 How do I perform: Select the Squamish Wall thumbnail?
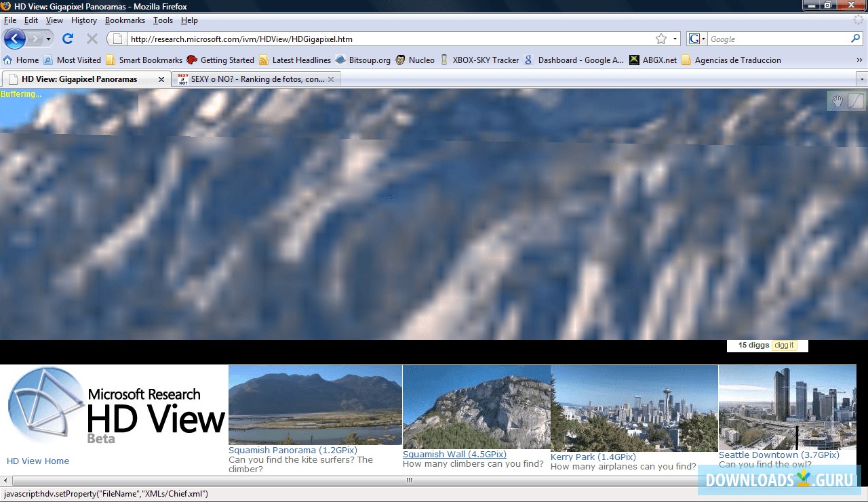(477, 407)
